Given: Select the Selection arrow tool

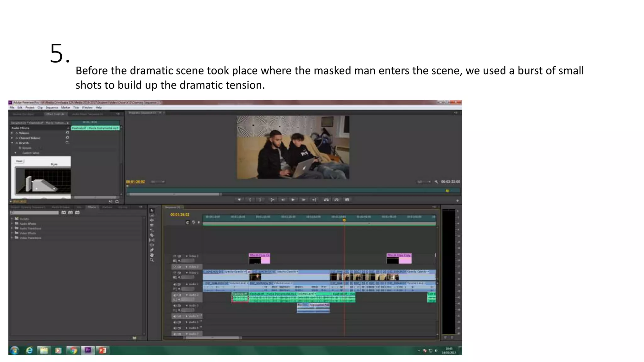Looking at the screenshot, I should [152, 211].
